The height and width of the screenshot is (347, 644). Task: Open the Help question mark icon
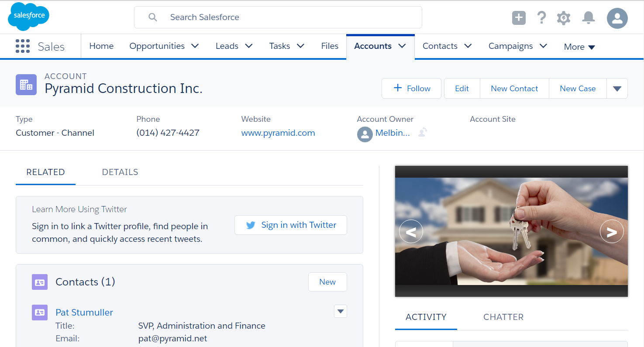pyautogui.click(x=541, y=17)
